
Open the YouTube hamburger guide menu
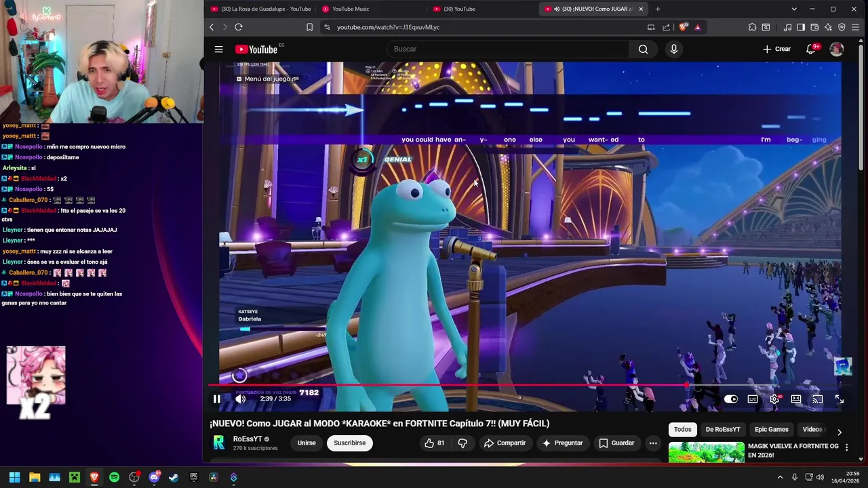click(x=218, y=49)
